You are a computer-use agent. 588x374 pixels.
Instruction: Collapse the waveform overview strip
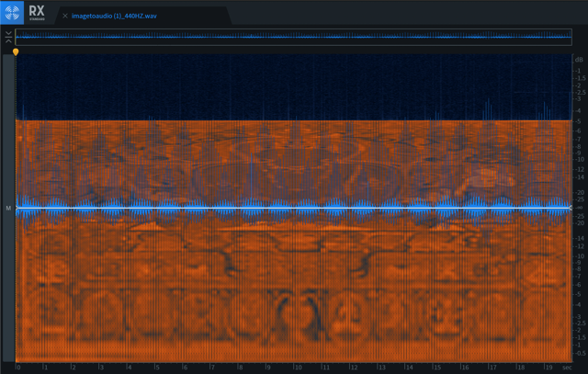(7, 37)
